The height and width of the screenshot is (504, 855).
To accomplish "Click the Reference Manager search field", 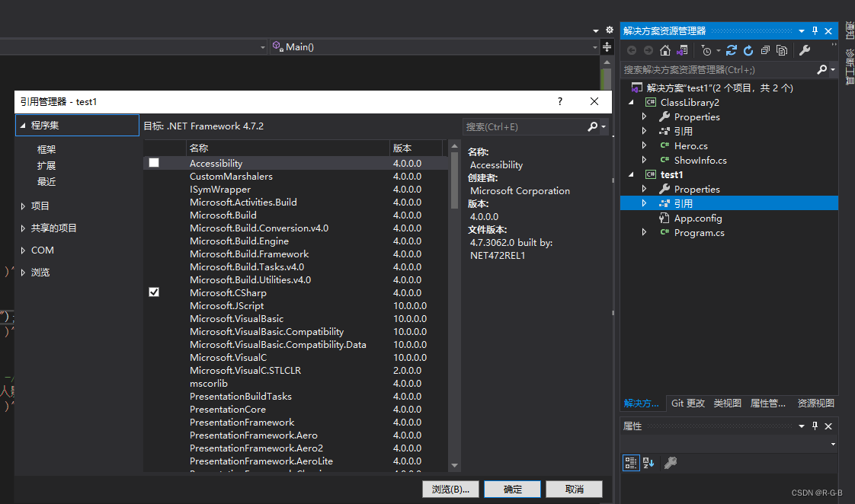I will [524, 127].
